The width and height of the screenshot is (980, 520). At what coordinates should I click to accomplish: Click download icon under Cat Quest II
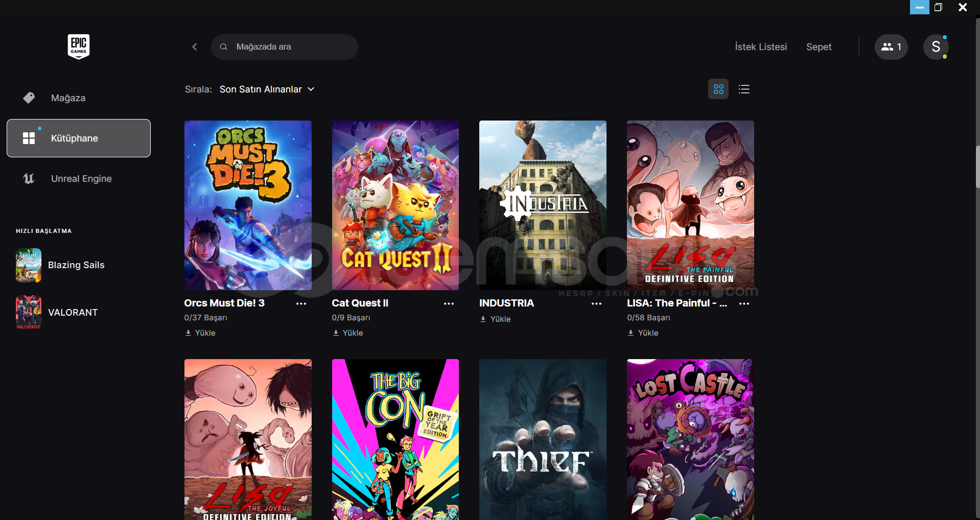click(336, 333)
